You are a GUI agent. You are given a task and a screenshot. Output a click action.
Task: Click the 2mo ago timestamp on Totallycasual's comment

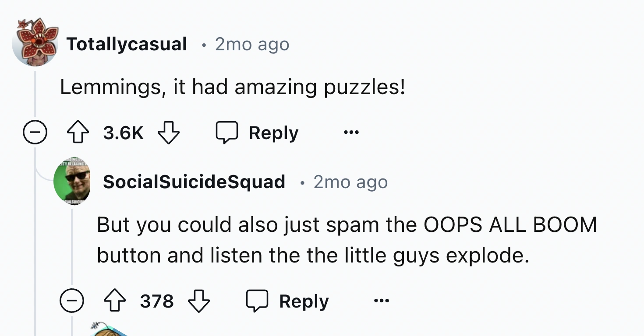(252, 44)
